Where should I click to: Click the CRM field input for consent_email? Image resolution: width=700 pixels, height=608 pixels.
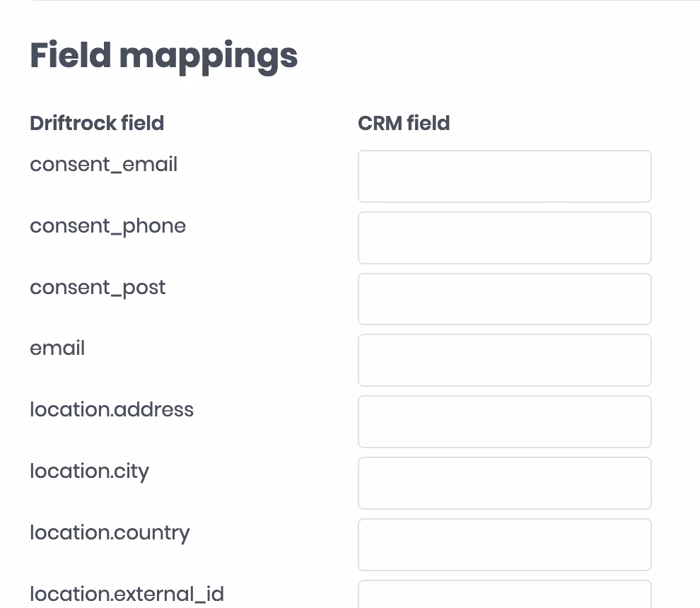tap(504, 176)
